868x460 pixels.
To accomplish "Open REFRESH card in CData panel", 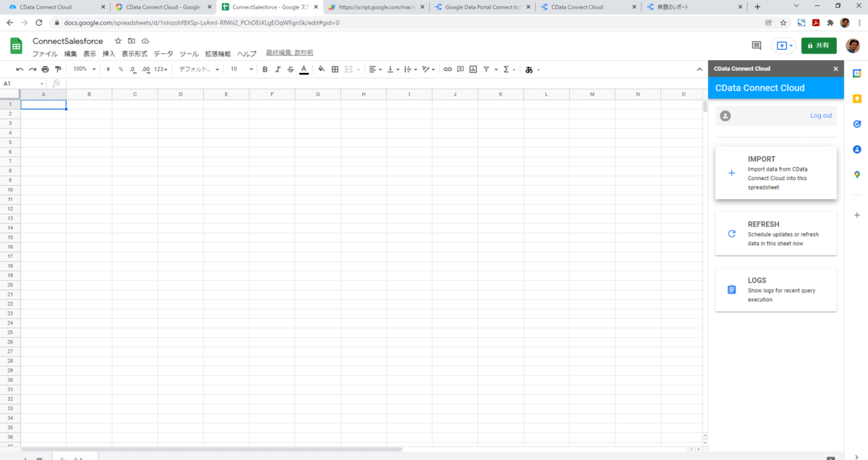I will [x=775, y=234].
